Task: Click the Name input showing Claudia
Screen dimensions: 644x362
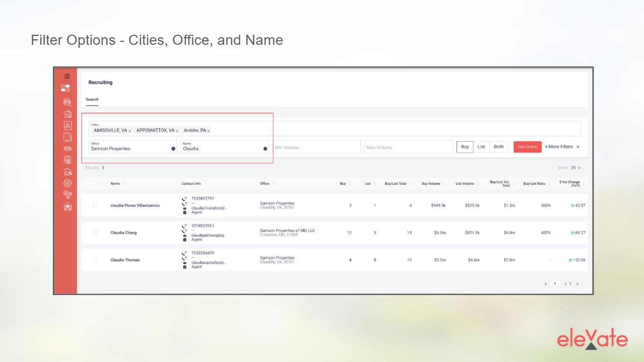Action: [x=225, y=147]
